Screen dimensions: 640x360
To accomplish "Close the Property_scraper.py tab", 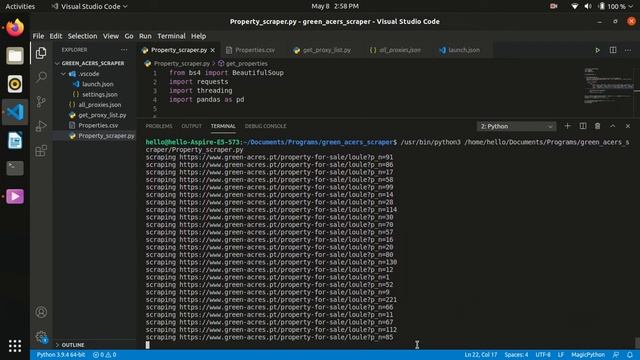I will coord(213,50).
